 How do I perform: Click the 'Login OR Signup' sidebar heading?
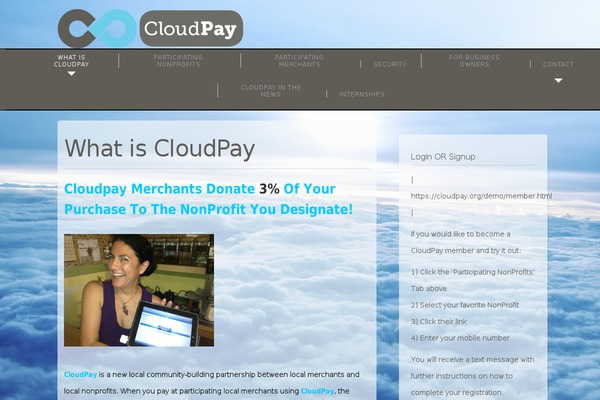[443, 157]
